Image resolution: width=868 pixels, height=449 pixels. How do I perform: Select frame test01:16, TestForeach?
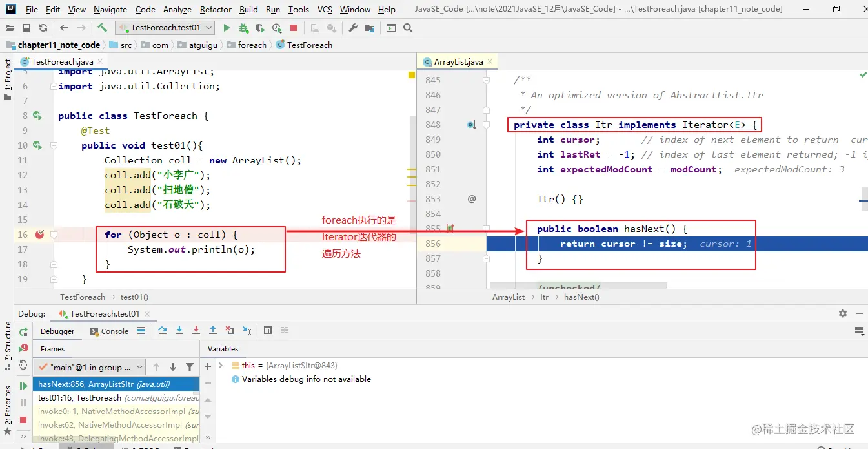116,398
